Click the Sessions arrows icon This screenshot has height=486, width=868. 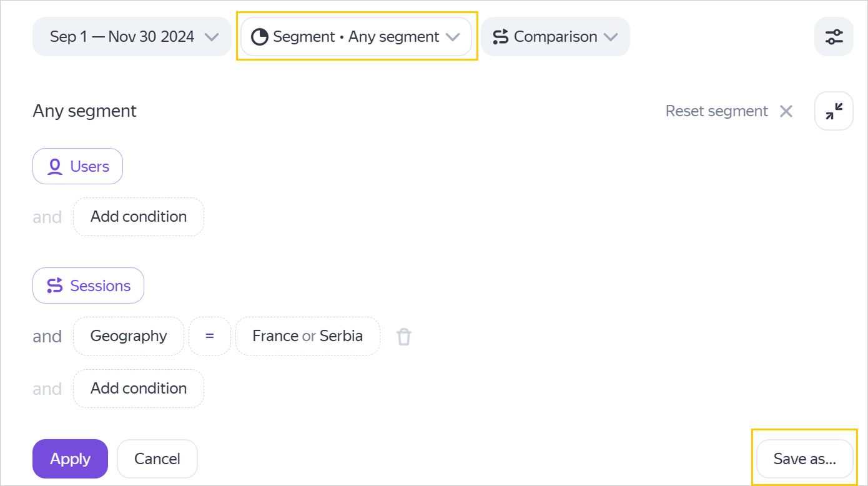(x=55, y=286)
